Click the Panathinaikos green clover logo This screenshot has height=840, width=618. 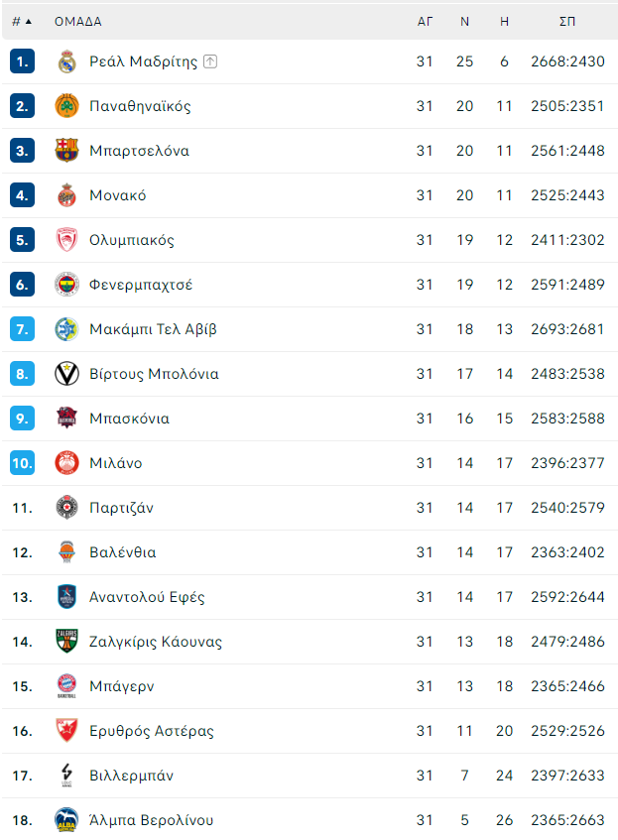point(66,106)
